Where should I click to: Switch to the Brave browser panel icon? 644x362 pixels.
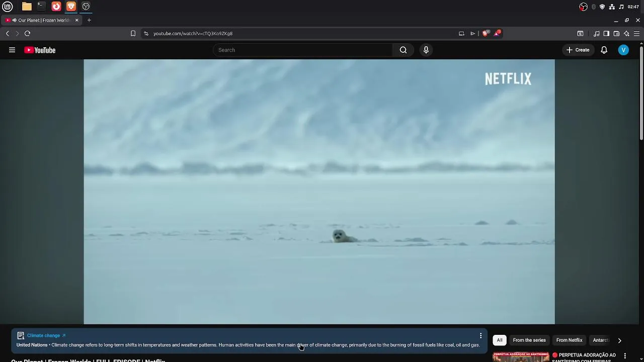point(71,7)
